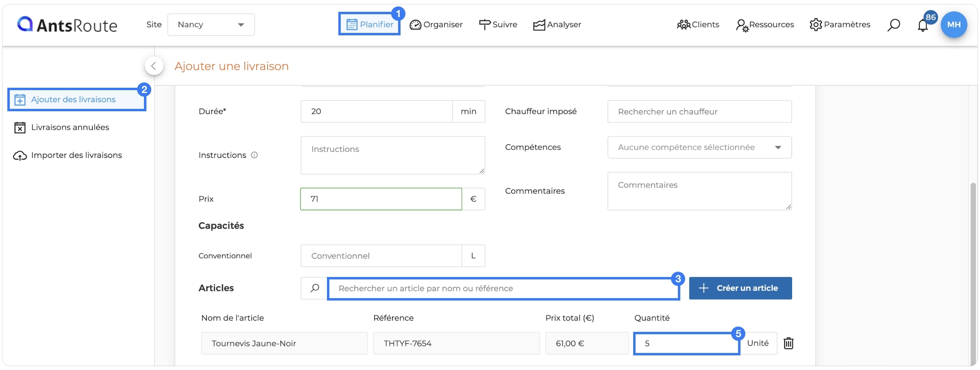Viewport: 980px width, 370px height.
Task: Click the Livraisons annulées calendar-x icon
Action: (20, 128)
